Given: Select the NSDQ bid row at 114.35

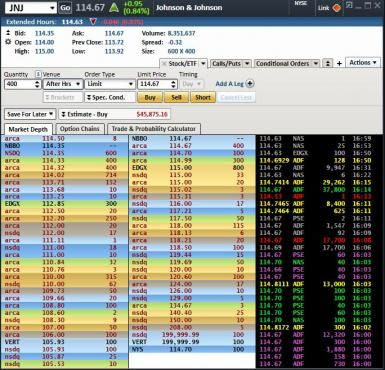Looking at the screenshot, I should [x=65, y=153].
